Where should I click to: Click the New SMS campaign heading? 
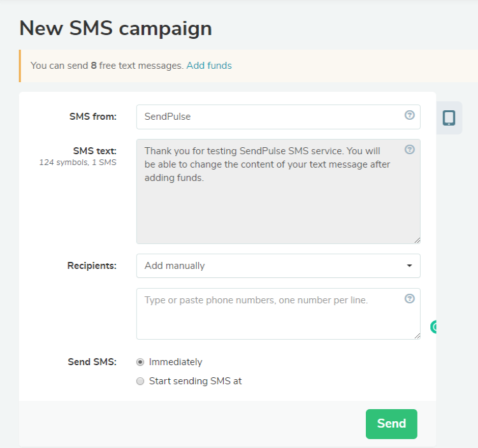[x=115, y=29]
